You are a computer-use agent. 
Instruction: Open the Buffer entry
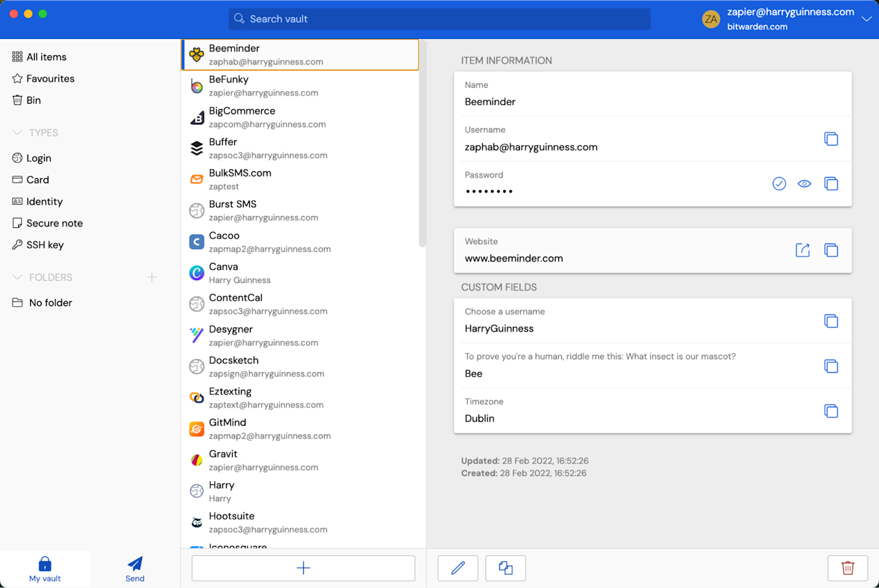[x=300, y=148]
